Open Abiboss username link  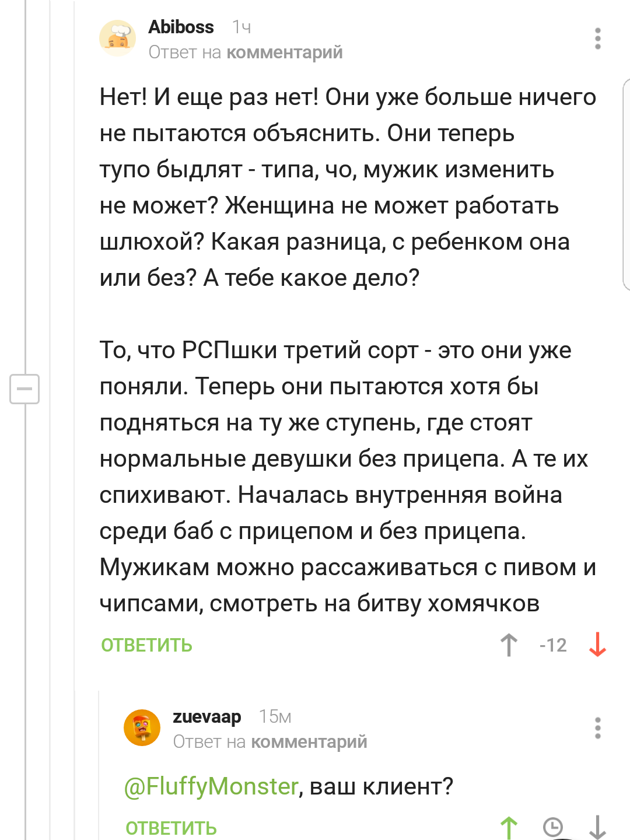click(181, 27)
